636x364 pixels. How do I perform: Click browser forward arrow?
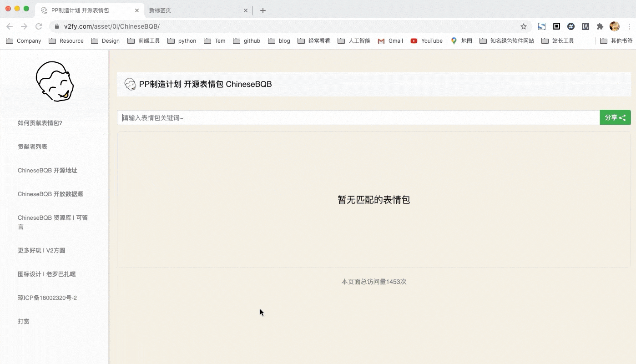click(24, 26)
